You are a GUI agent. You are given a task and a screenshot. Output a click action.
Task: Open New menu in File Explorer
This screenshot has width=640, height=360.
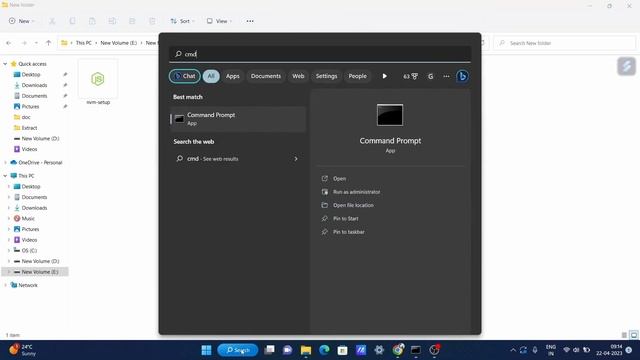point(22,21)
